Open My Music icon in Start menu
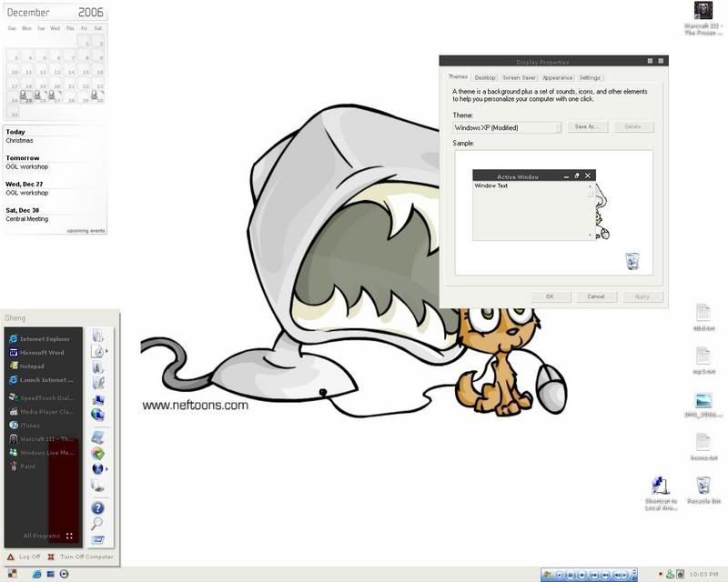728x582 pixels. coord(98,383)
